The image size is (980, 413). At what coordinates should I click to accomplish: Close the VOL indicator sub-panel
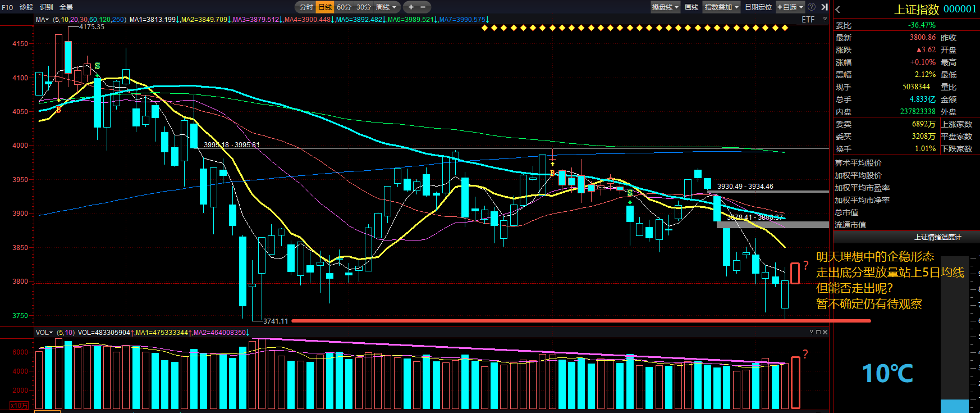(825, 332)
